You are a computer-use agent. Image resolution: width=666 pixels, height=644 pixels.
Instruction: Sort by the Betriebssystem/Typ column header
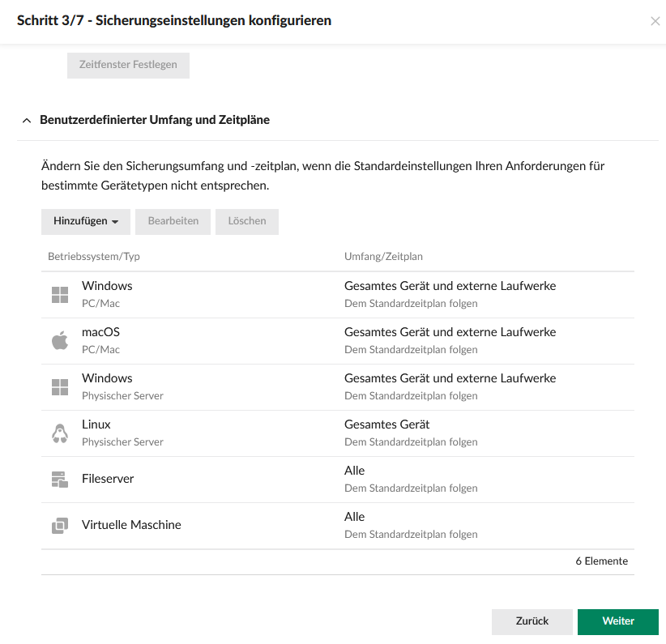pos(94,257)
